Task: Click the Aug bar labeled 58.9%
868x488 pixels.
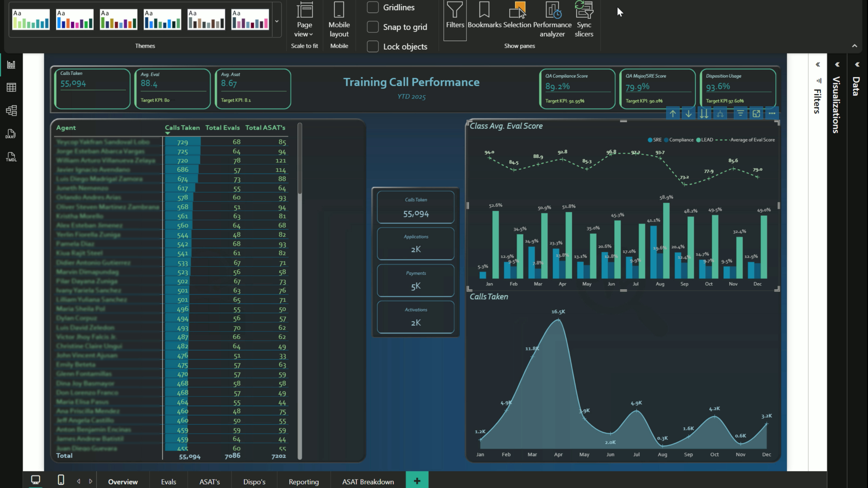Action: pos(666,241)
